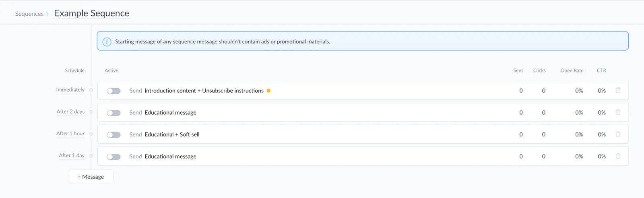Image resolution: width=644 pixels, height=198 pixels.
Task: Click the info icon in the notice banner
Action: [107, 42]
